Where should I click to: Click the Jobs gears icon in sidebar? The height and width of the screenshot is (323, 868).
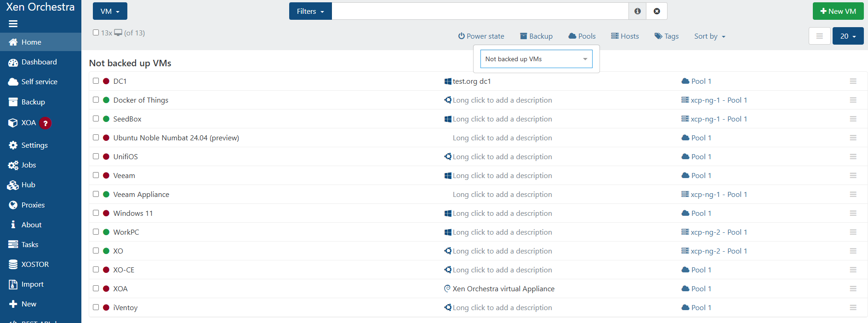(x=13, y=165)
